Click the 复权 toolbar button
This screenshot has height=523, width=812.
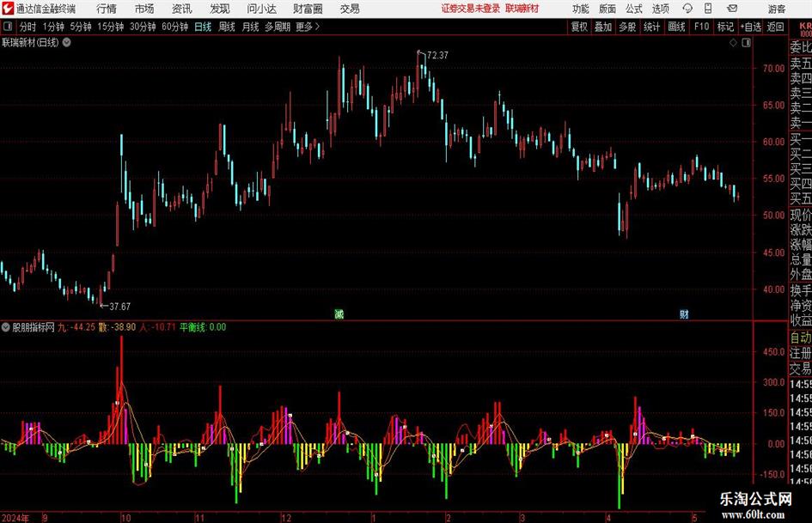coord(579,27)
